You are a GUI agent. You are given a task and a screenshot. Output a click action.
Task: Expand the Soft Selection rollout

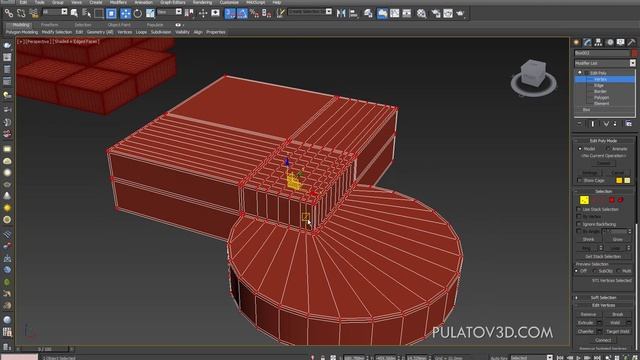[603, 298]
